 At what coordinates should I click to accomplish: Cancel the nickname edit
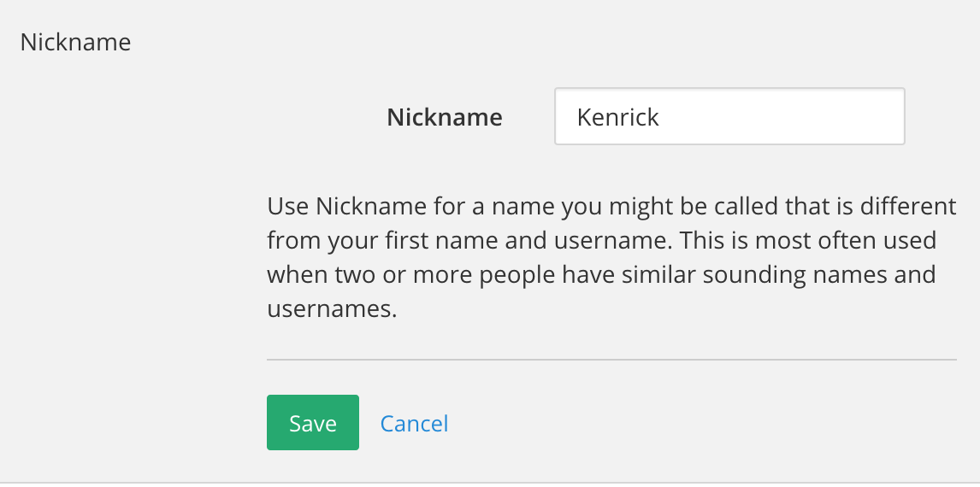[414, 423]
